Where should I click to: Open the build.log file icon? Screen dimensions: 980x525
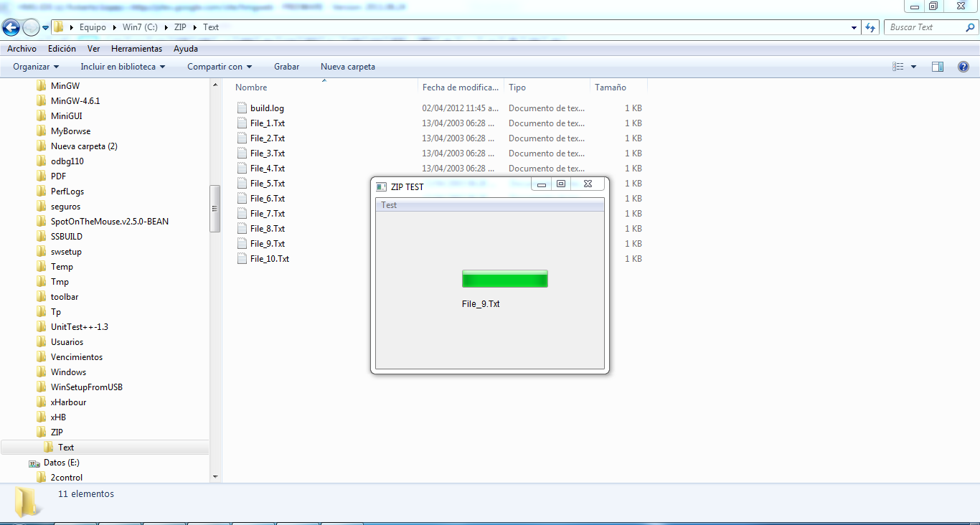[242, 108]
